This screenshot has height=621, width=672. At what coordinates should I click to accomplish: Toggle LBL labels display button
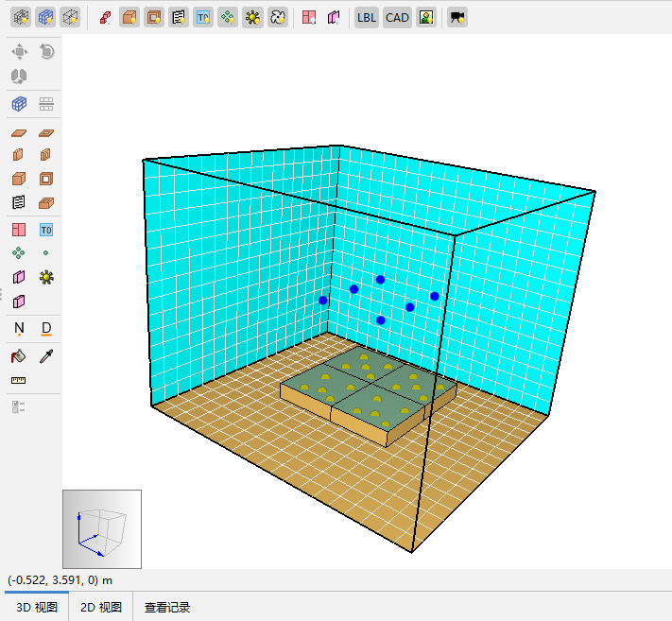tap(366, 17)
